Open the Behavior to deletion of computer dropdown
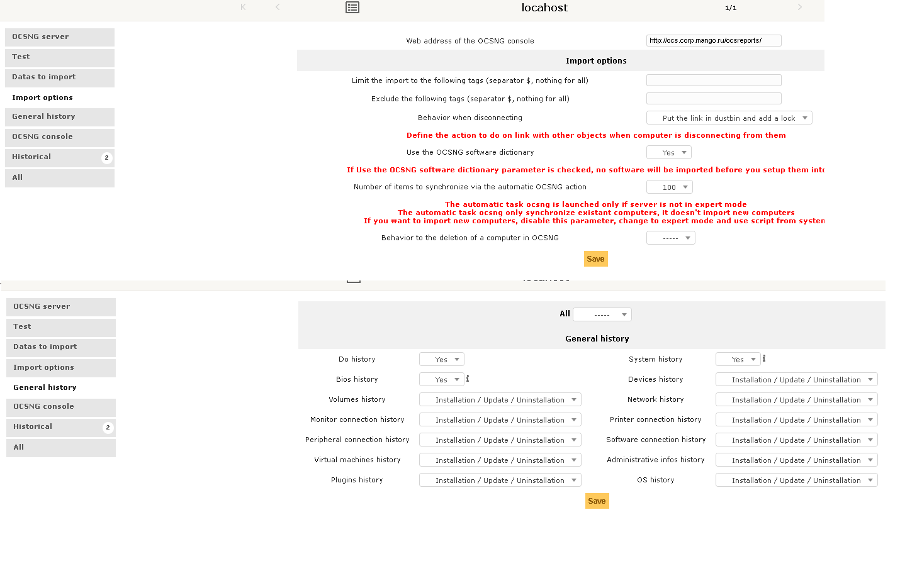This screenshot has height=588, width=900. [x=670, y=238]
